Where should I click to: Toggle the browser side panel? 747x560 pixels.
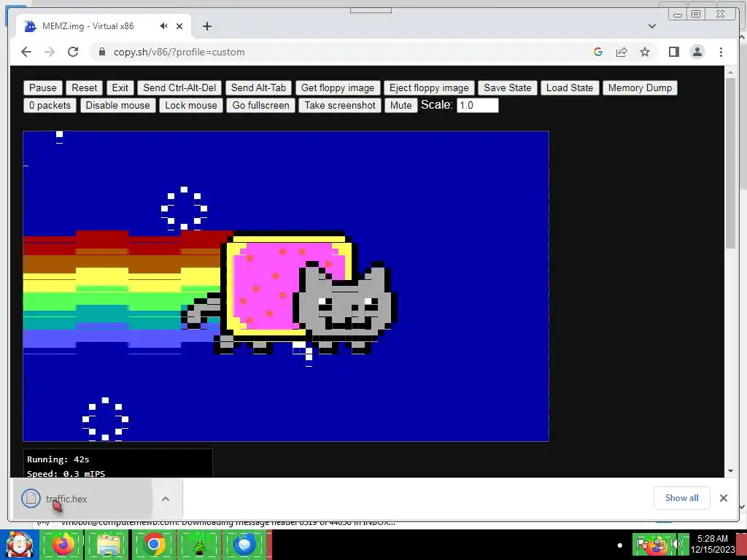tap(673, 52)
